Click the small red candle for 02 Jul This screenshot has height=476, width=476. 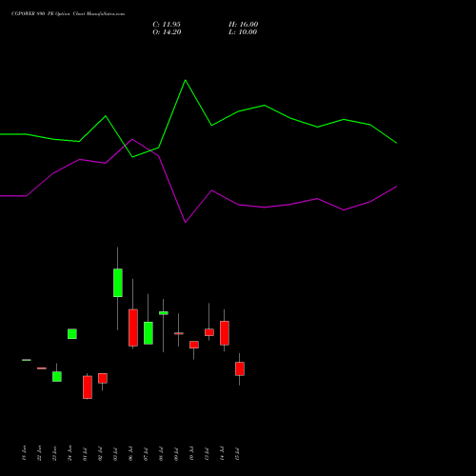[103, 378]
